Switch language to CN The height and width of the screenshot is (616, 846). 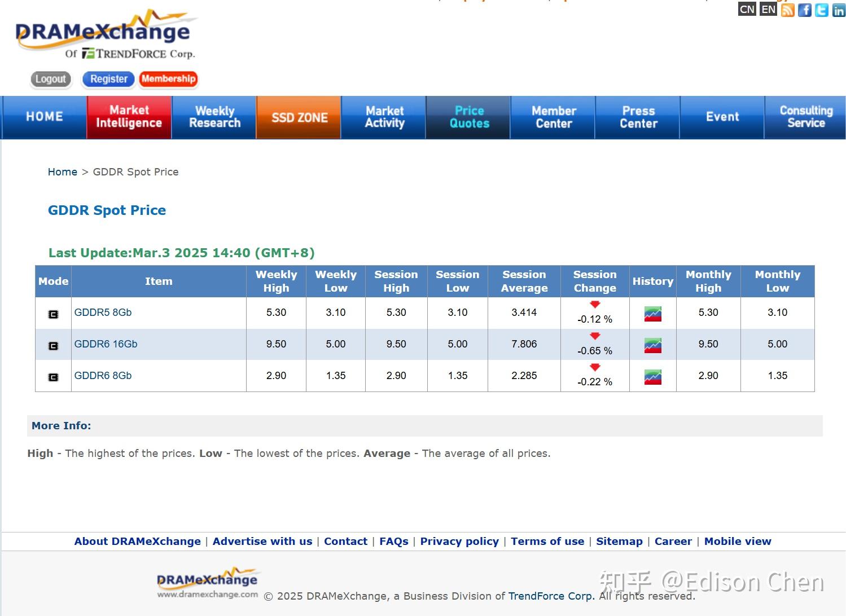point(747,9)
